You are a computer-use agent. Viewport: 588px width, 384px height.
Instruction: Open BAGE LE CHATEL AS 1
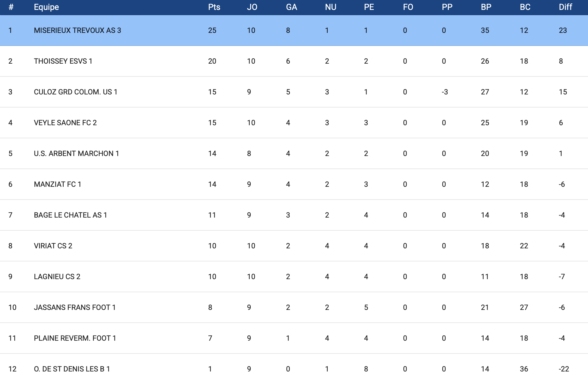pos(70,215)
